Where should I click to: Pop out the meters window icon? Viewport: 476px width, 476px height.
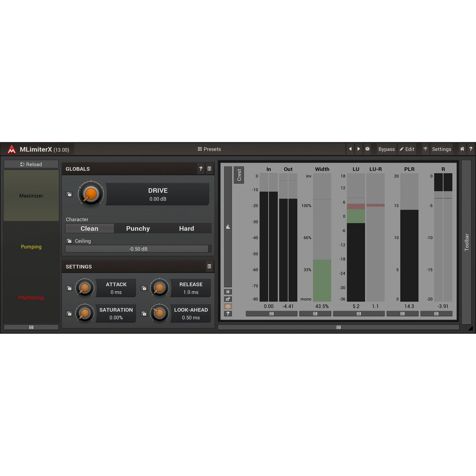pos(228,299)
